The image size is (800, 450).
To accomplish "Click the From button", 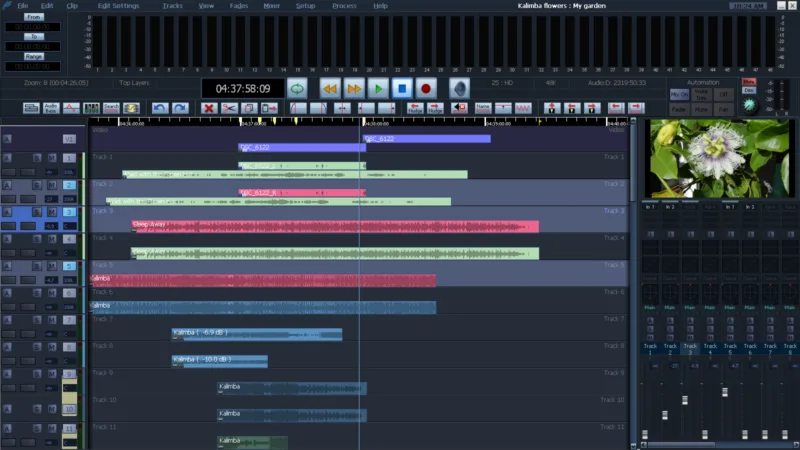I will (33, 17).
